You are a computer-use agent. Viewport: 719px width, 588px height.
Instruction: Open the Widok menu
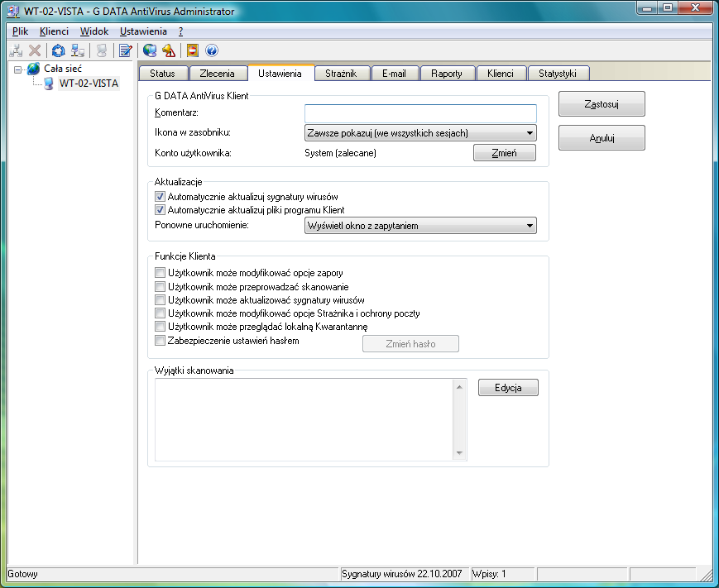(94, 31)
